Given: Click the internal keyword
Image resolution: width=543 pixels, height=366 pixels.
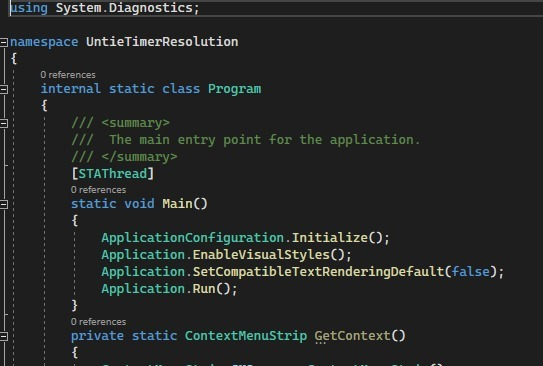Looking at the screenshot, I should pyautogui.click(x=71, y=89).
